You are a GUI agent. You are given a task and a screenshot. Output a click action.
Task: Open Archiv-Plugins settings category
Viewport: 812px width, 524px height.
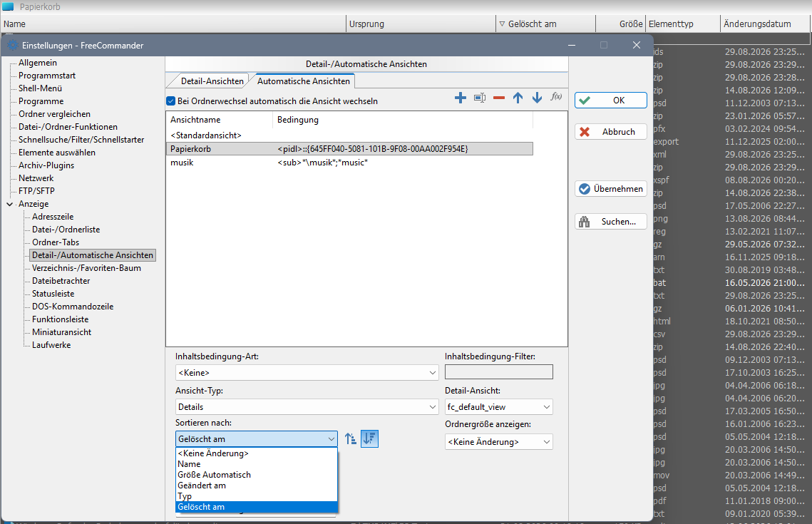46,165
